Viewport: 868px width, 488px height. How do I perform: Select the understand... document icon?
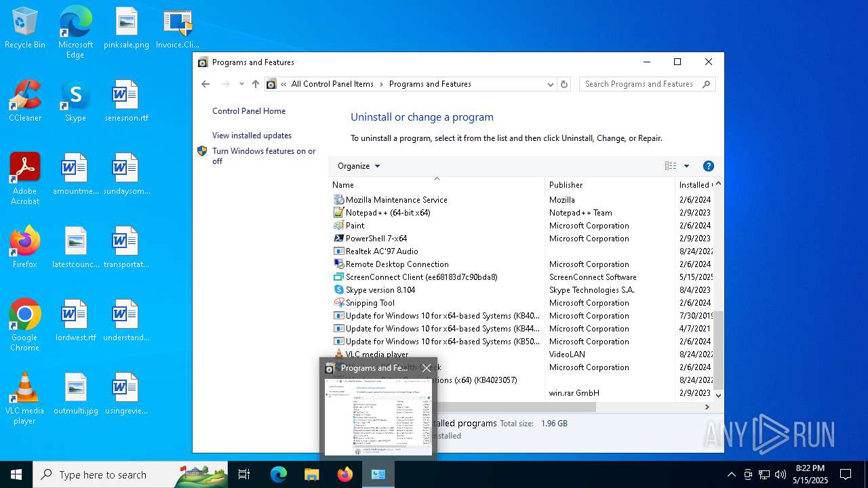pos(126,321)
